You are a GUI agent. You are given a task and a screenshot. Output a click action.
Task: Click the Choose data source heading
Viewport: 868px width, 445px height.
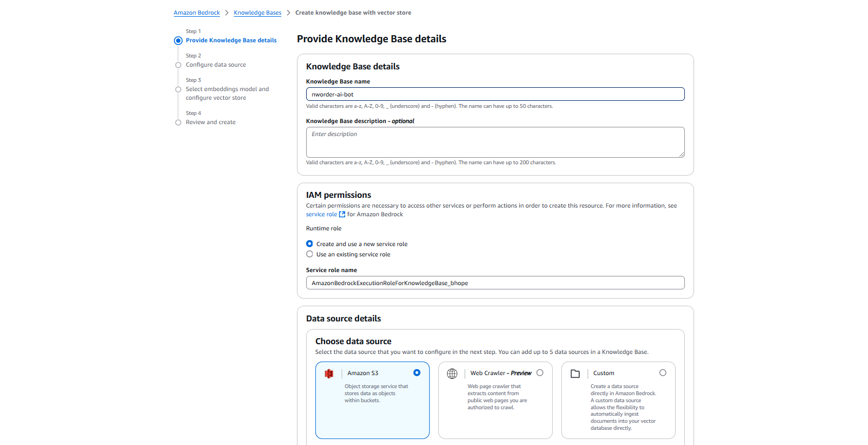[353, 341]
